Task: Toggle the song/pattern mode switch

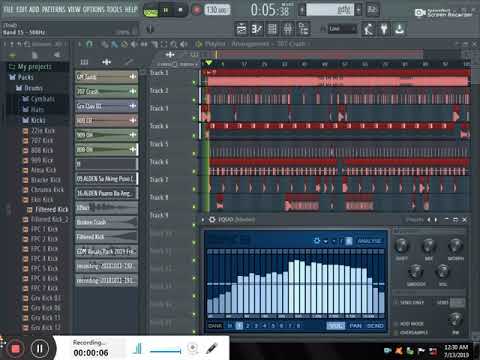Action: coord(151,12)
